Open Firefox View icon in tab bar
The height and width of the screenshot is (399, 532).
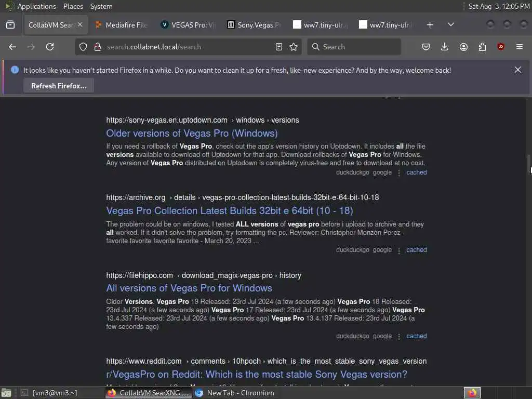(x=10, y=25)
